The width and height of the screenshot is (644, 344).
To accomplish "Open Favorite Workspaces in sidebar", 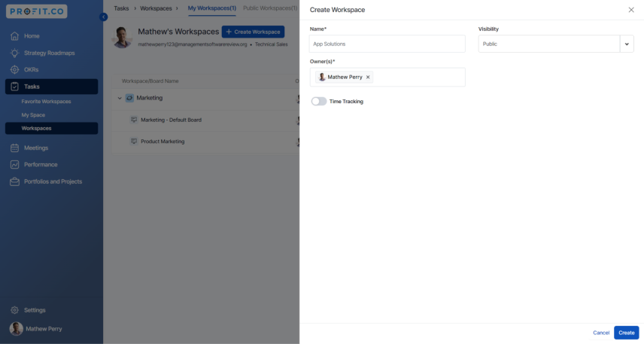I will click(46, 101).
